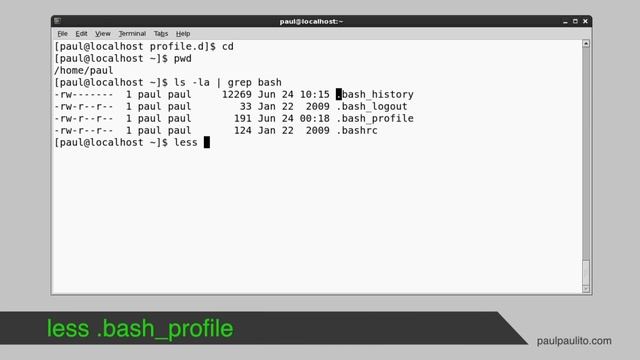Click the file size 124
Screen dimensions: 640x360
click(x=243, y=131)
